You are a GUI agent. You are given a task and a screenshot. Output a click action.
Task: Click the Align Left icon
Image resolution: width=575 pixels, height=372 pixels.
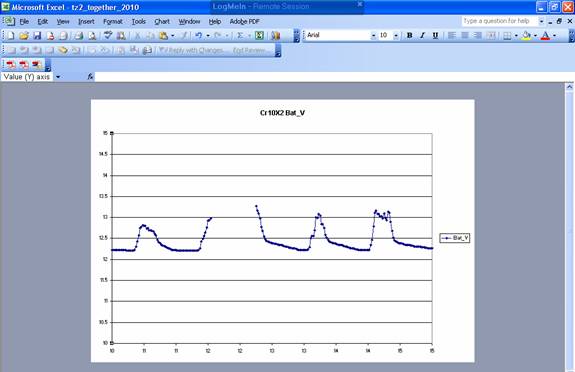click(x=452, y=35)
